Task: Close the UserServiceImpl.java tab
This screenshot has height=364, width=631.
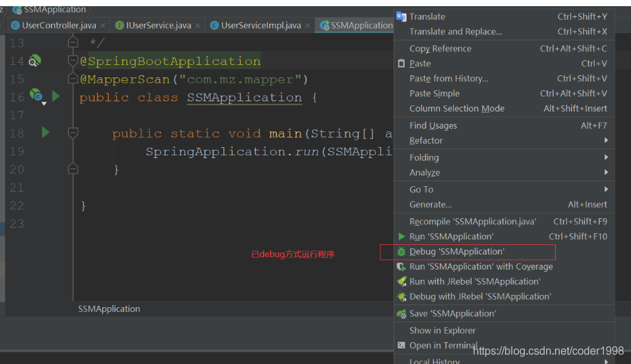Action: (x=307, y=26)
